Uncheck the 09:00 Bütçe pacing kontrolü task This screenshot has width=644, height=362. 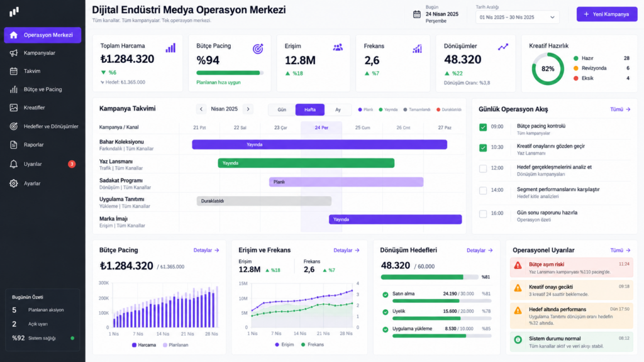(483, 127)
